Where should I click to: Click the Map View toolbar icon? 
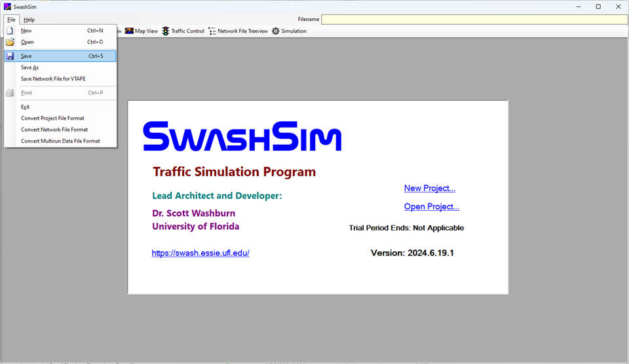[x=129, y=31]
